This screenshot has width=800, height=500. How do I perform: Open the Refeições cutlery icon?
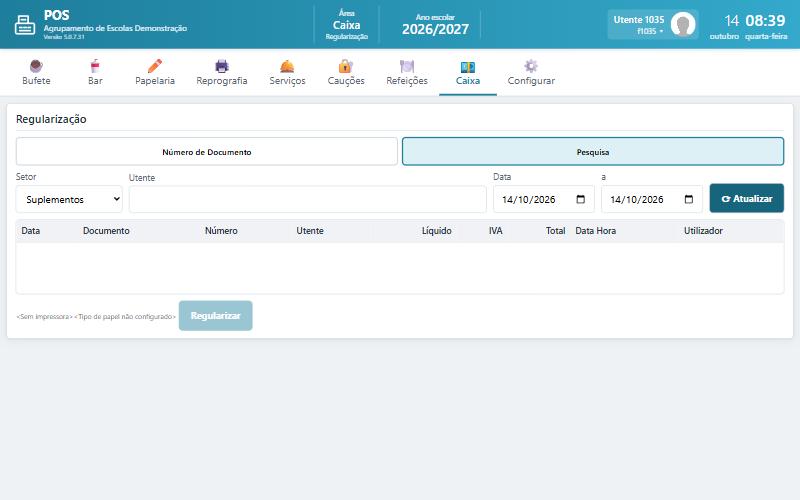tap(407, 66)
